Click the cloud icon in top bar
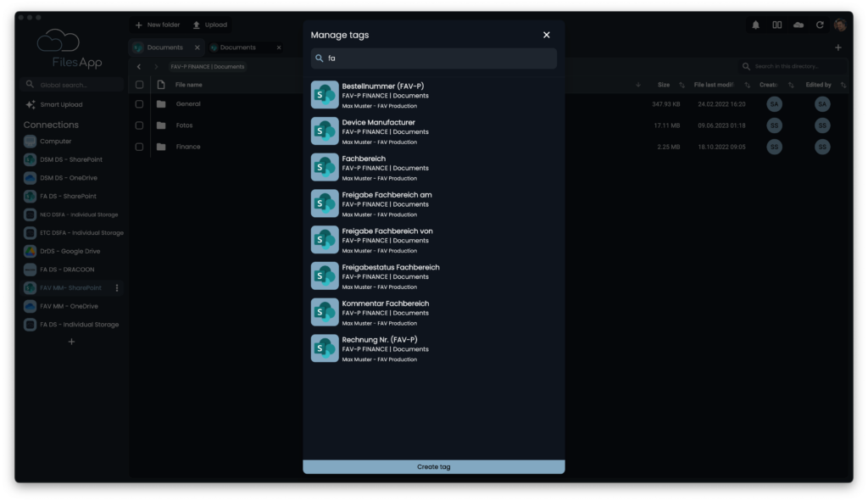 (798, 25)
